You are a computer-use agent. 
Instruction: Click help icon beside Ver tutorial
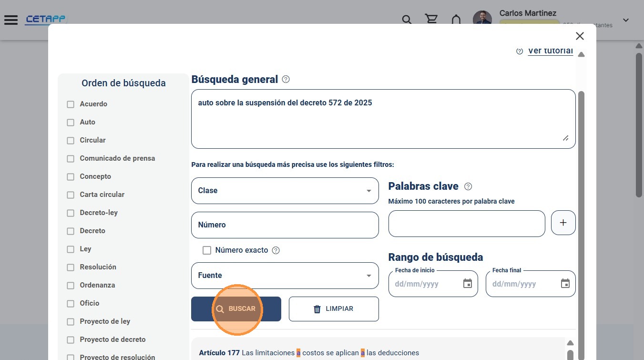[520, 51]
